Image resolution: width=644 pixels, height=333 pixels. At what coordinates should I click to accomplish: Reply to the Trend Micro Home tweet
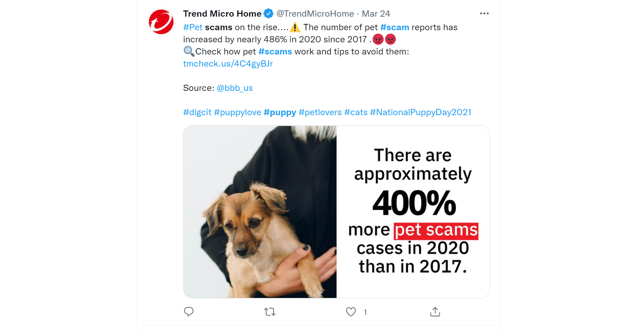[x=189, y=311]
